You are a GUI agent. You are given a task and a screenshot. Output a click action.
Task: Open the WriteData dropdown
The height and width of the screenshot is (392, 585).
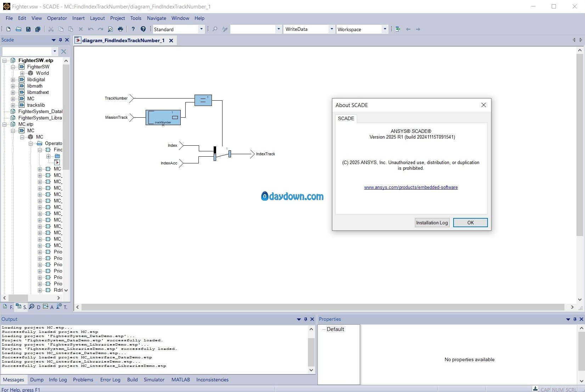(x=332, y=29)
